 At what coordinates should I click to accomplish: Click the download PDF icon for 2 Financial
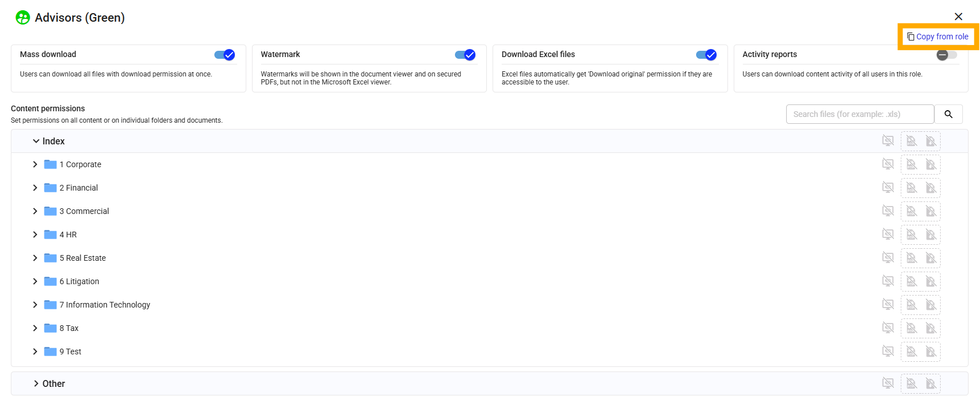912,188
